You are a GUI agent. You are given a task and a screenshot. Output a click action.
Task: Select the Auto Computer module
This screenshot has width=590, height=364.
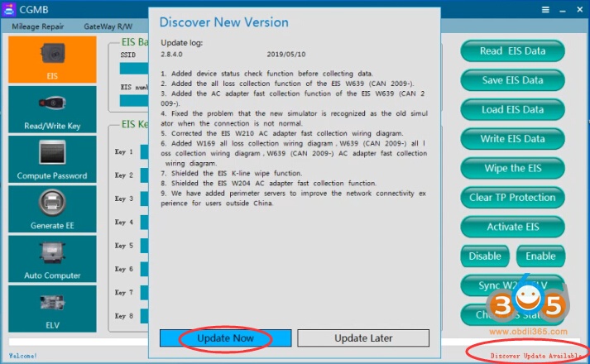(52, 259)
